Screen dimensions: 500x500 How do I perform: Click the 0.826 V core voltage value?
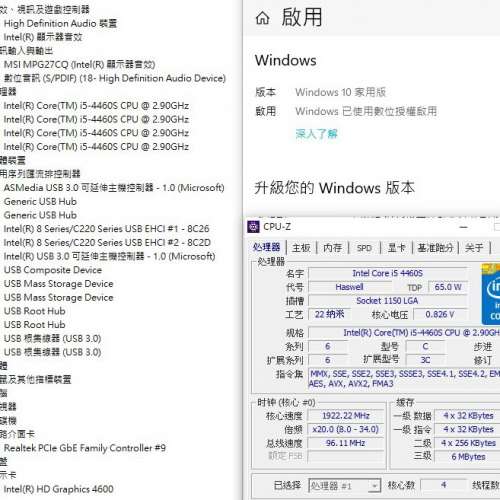440,314
